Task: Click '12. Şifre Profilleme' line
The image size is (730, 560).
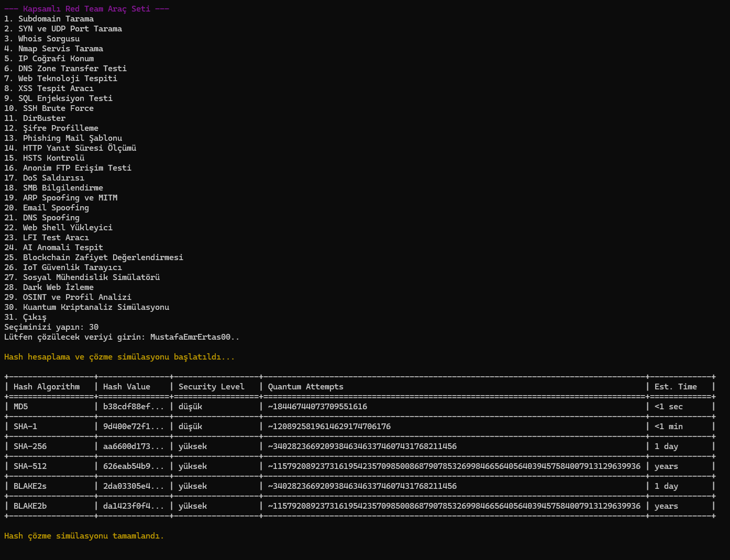Action: [51, 128]
